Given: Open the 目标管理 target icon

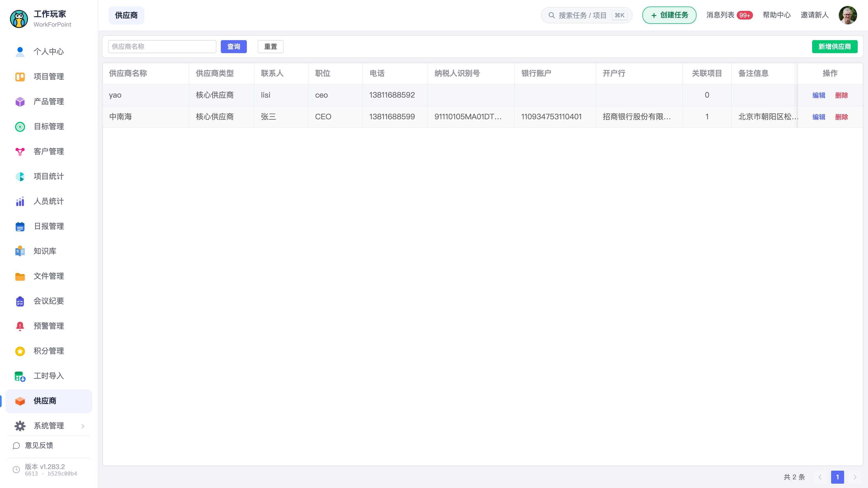Looking at the screenshot, I should point(20,127).
